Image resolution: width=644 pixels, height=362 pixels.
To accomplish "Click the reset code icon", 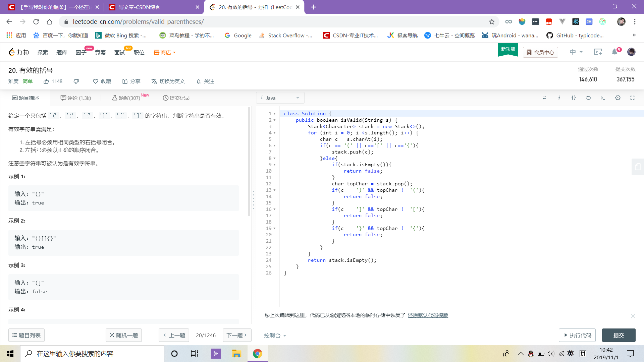I will click(x=588, y=98).
